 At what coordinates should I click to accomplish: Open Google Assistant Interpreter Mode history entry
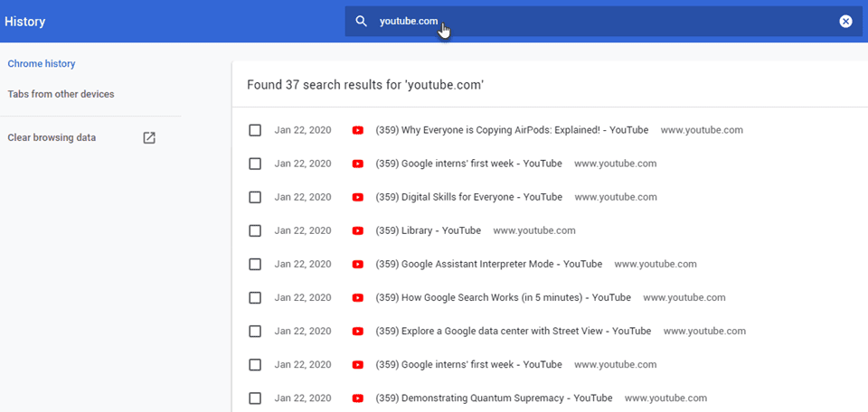488,264
